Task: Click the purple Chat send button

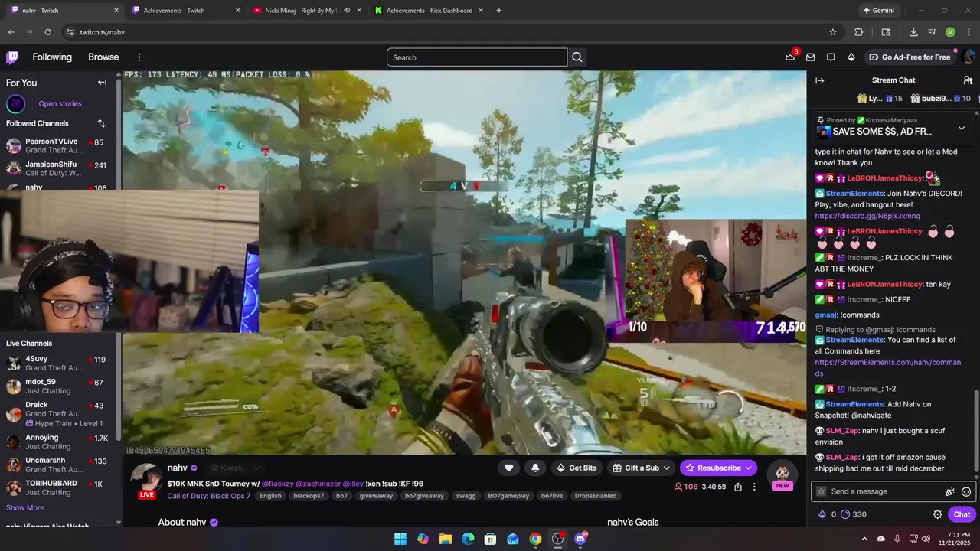Action: click(962, 514)
